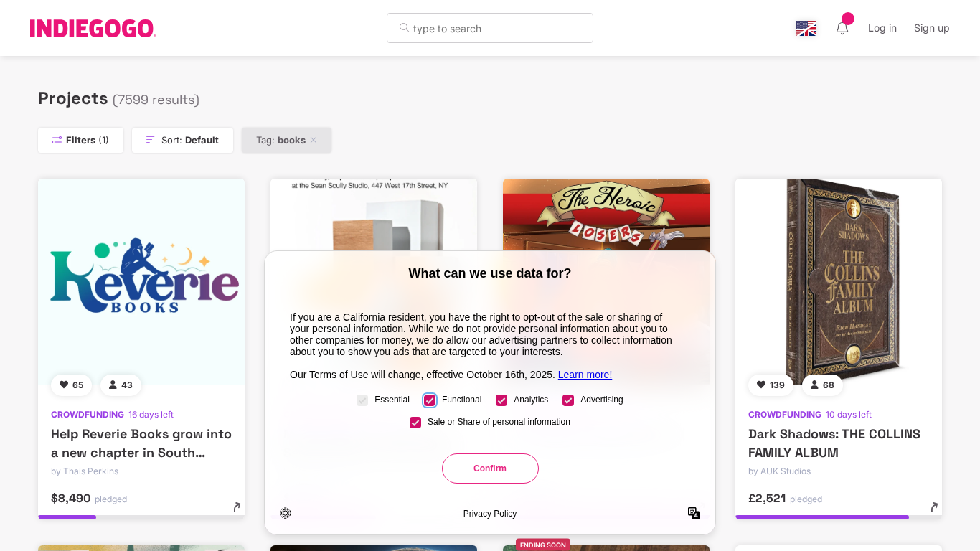
Task: Click author name AUK Studios
Action: 786,471
